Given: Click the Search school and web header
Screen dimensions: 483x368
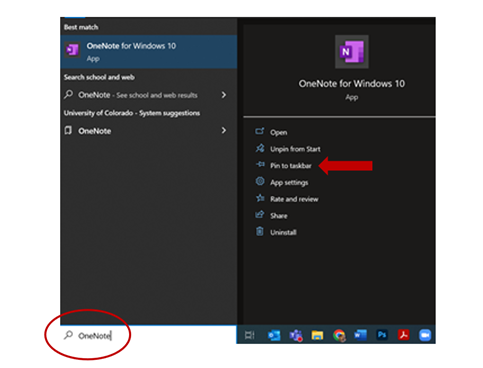Looking at the screenshot, I should pyautogui.click(x=99, y=77).
